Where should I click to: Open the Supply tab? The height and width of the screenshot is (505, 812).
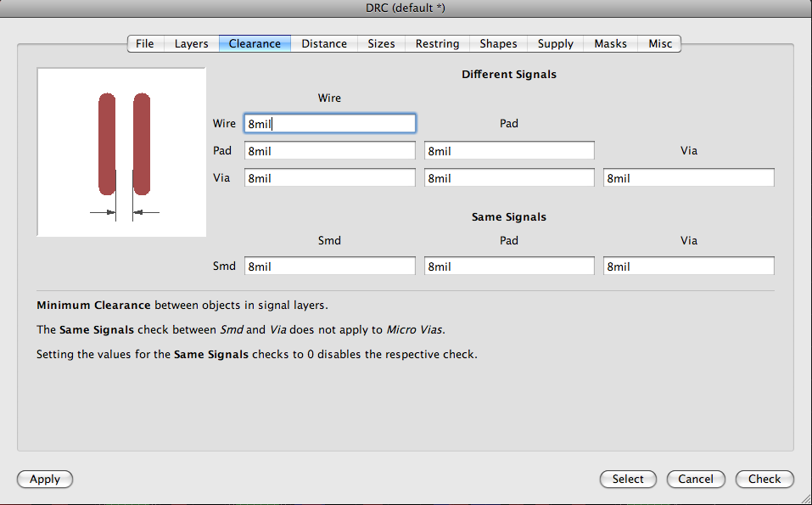pyautogui.click(x=556, y=43)
